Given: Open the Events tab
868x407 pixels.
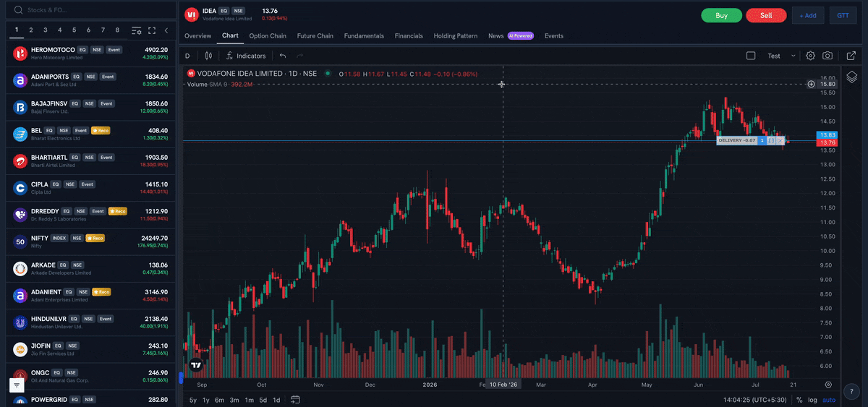Looking at the screenshot, I should (x=554, y=35).
